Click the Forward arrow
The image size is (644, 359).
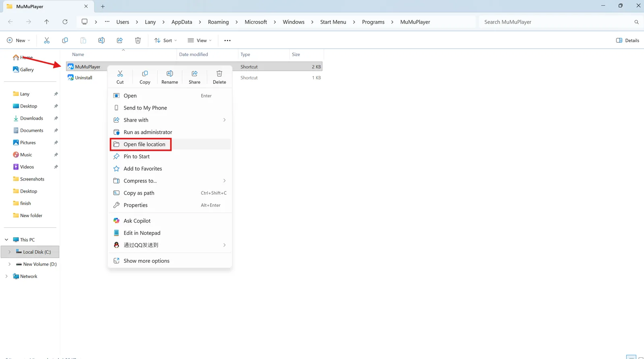(29, 22)
